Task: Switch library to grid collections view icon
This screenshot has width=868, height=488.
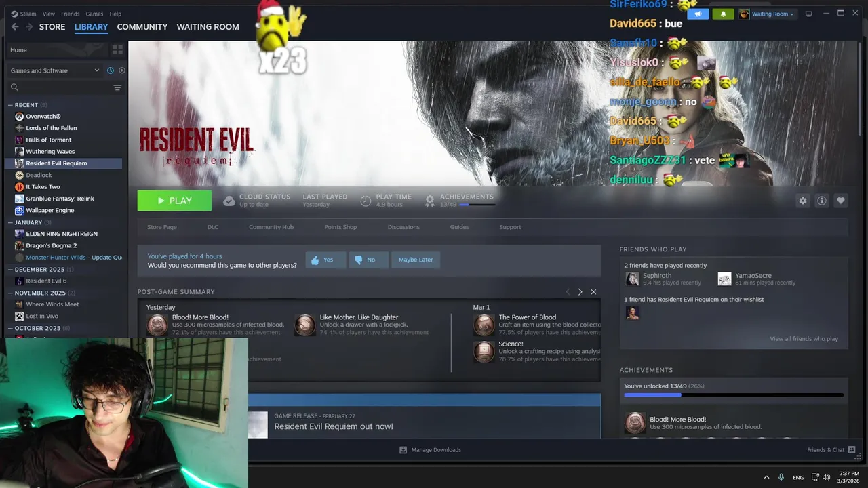Action: click(117, 49)
